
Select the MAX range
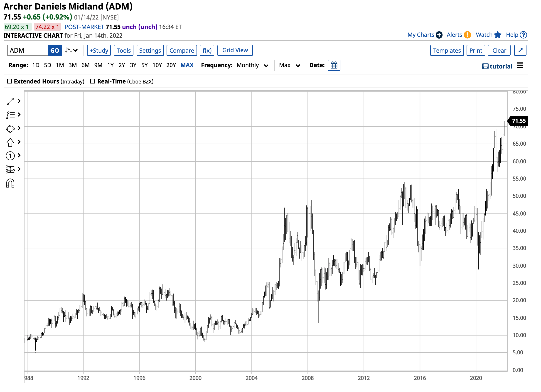(x=187, y=65)
